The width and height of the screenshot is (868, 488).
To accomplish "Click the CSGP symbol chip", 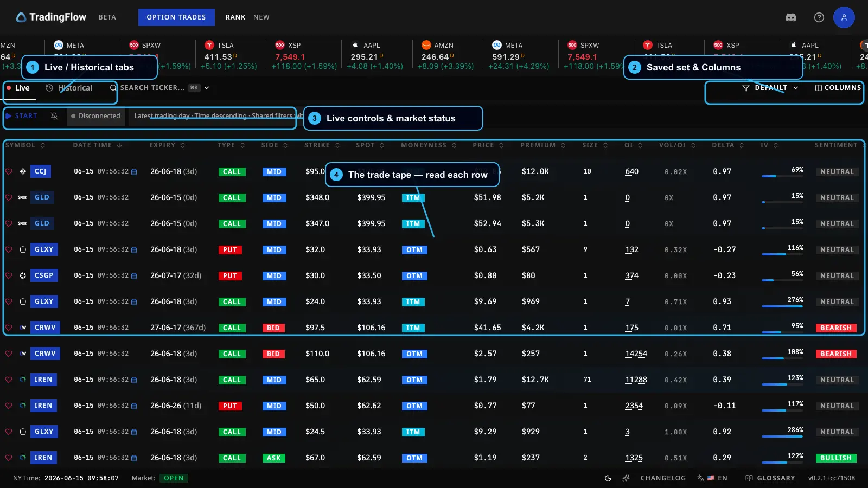I will point(44,275).
